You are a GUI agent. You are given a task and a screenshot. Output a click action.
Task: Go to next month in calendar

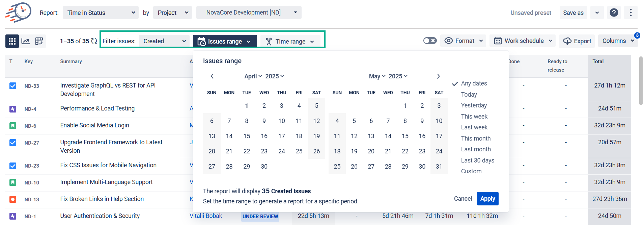[438, 76]
